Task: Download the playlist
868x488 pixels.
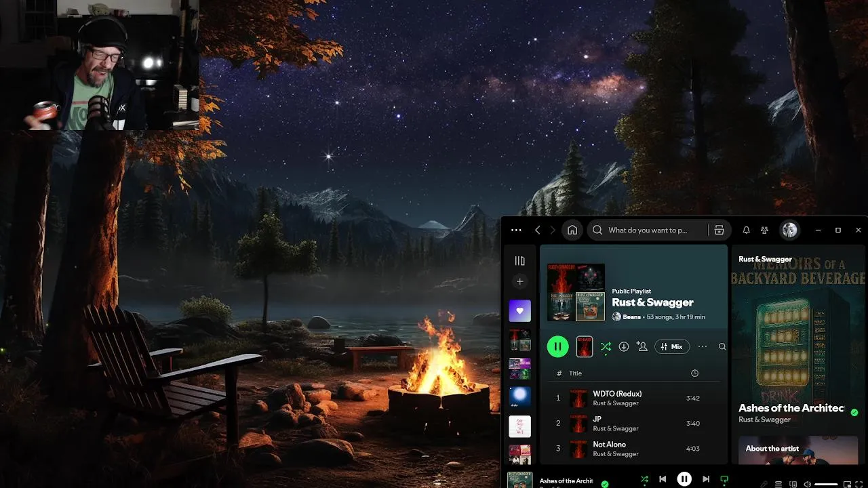Action: click(x=624, y=346)
